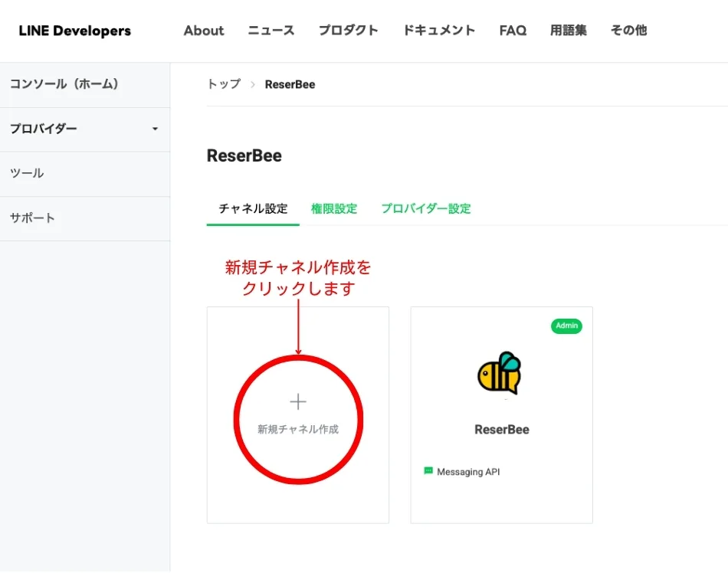Expand その他 in the top navigation

[x=628, y=31]
